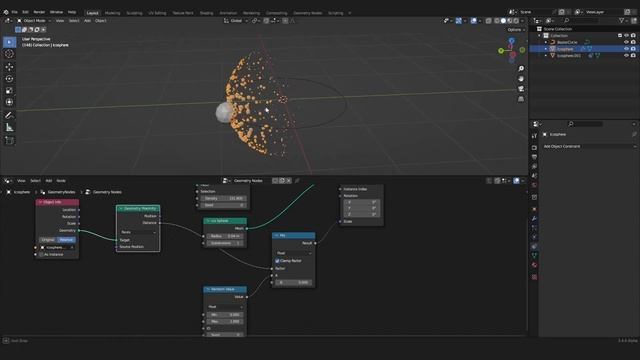The height and width of the screenshot is (360, 640).
Task: Switch to rendered viewport shading
Action: pos(516,20)
